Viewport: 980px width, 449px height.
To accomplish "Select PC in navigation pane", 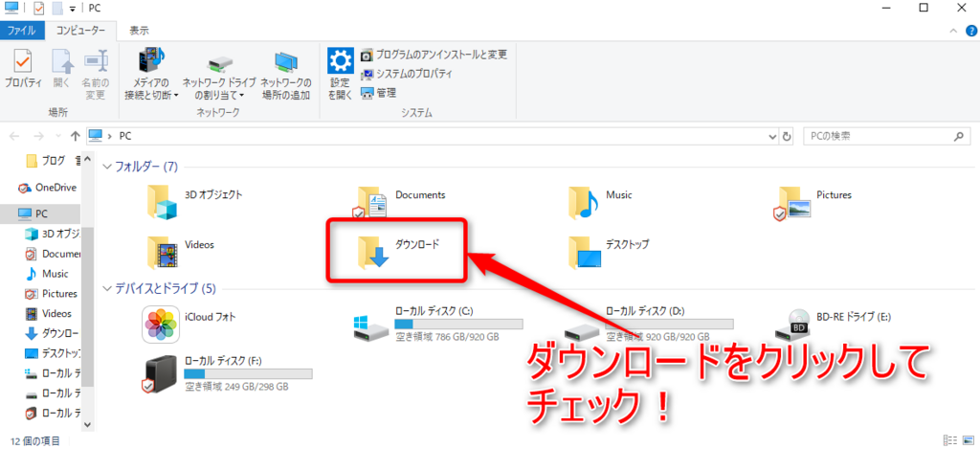I will (x=40, y=213).
